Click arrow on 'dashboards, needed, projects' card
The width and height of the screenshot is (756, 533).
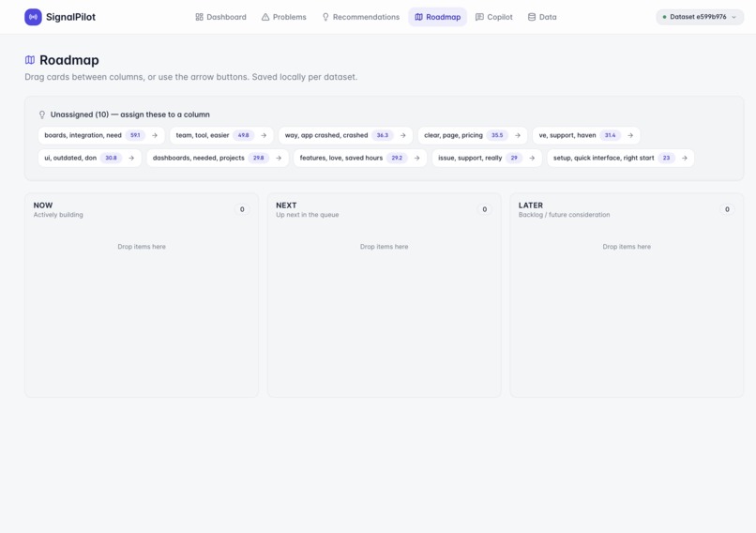[x=279, y=159]
